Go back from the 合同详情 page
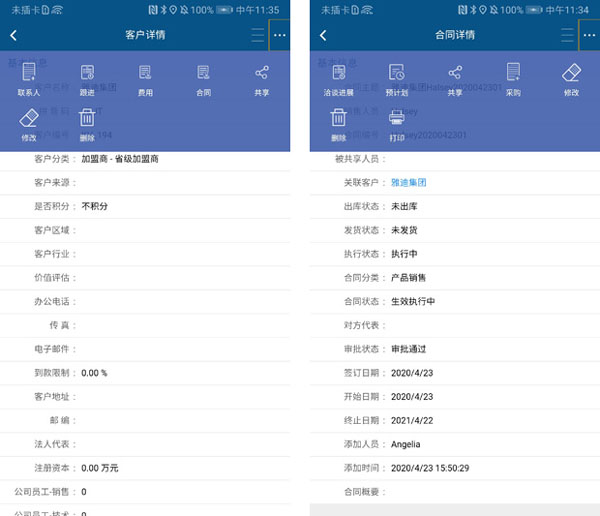This screenshot has height=516, width=600. point(323,35)
